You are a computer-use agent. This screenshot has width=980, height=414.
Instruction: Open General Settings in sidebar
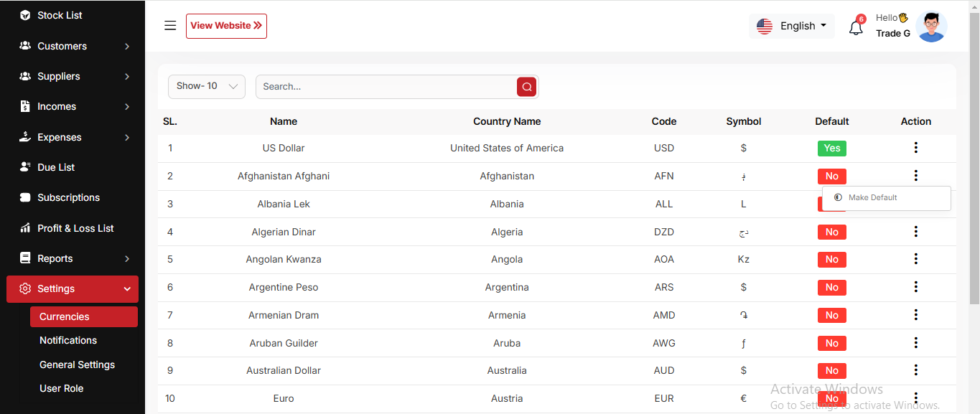coord(77,364)
